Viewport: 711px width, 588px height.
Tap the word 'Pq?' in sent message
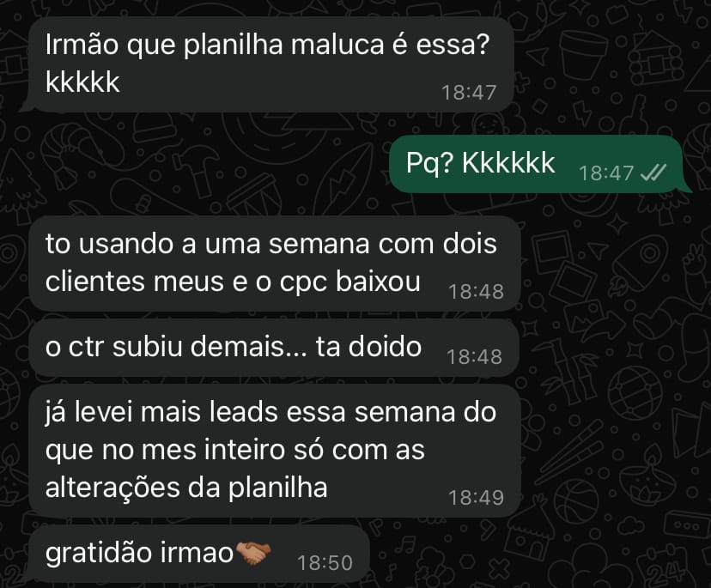click(430, 163)
